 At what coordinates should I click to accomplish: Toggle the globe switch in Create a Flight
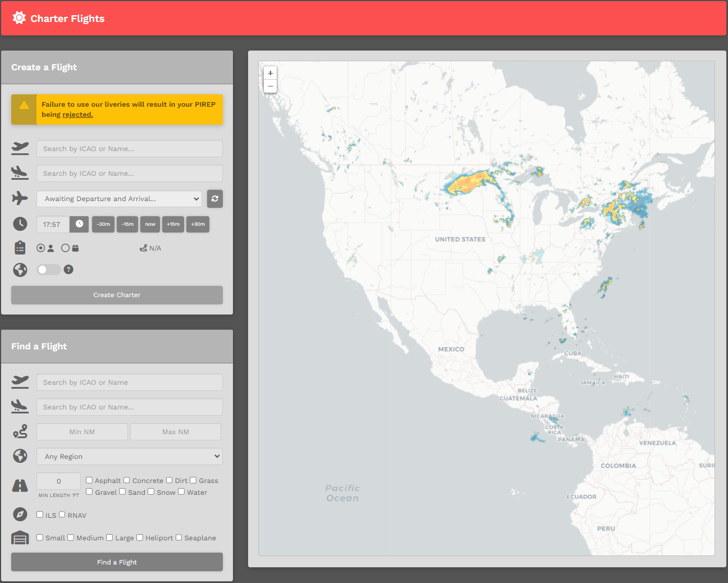(49, 270)
